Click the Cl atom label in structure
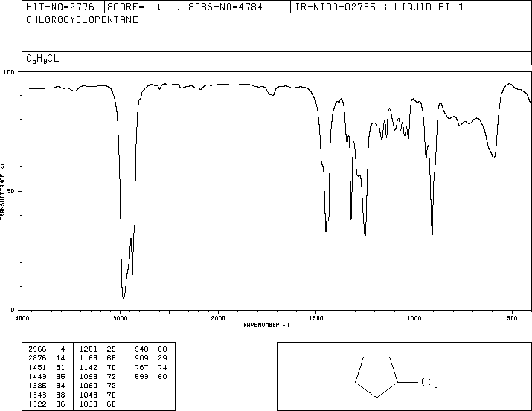 [x=429, y=383]
